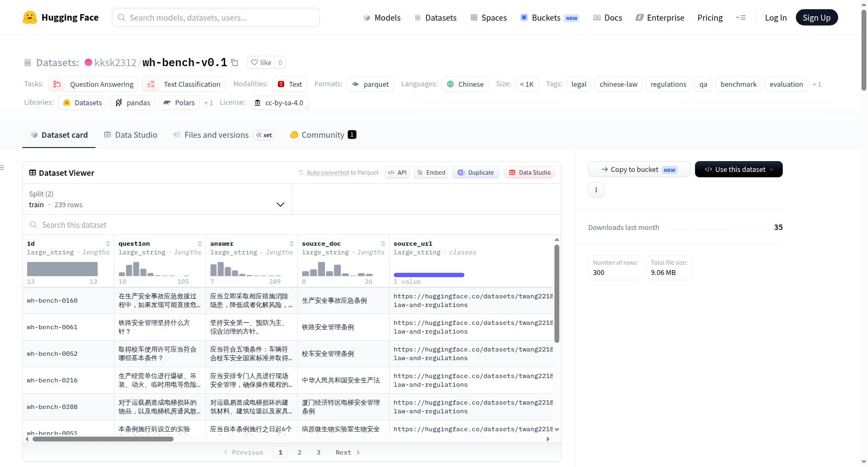This screenshot has height=467, width=868.
Task: Click the pandas library tag
Action: (133, 103)
